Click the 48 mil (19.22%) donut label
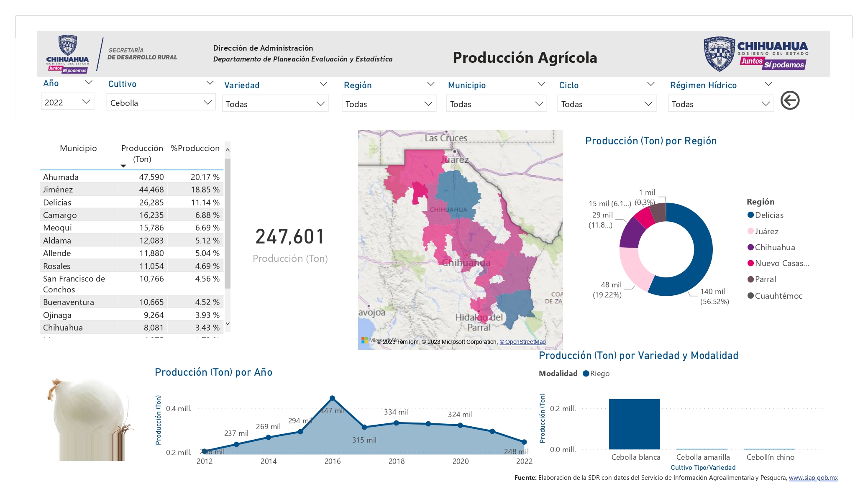The image size is (868, 502). point(607,290)
